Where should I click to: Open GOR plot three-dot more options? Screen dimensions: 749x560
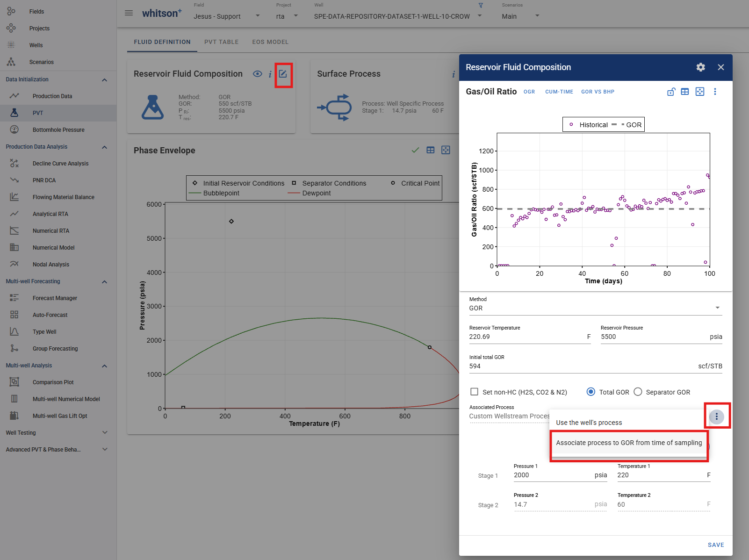click(x=715, y=92)
